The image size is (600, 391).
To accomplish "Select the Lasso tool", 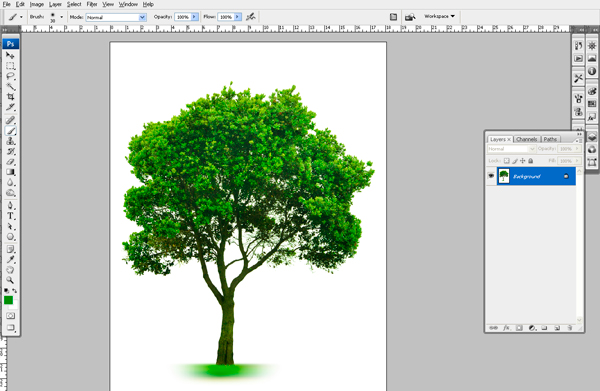I will pyautogui.click(x=10, y=76).
